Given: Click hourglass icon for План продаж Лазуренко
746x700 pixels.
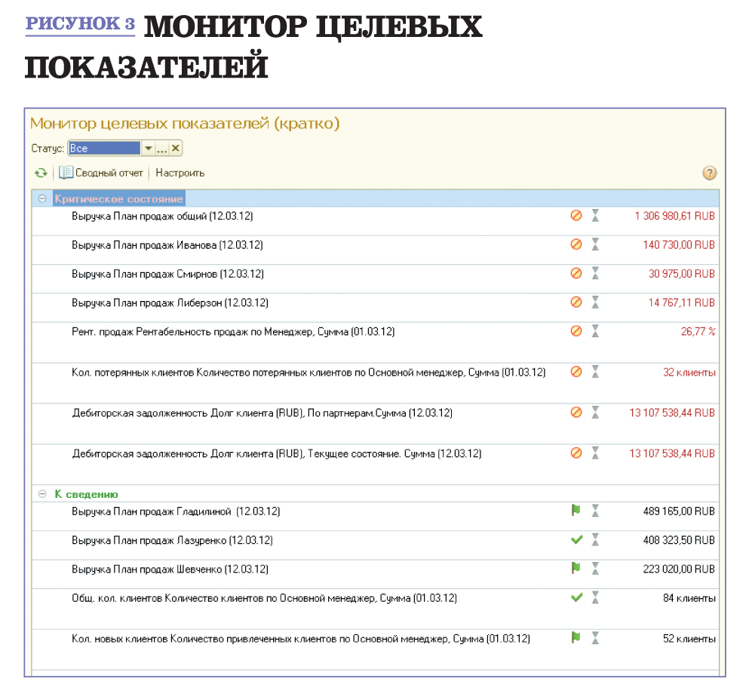Looking at the screenshot, I should (595, 539).
